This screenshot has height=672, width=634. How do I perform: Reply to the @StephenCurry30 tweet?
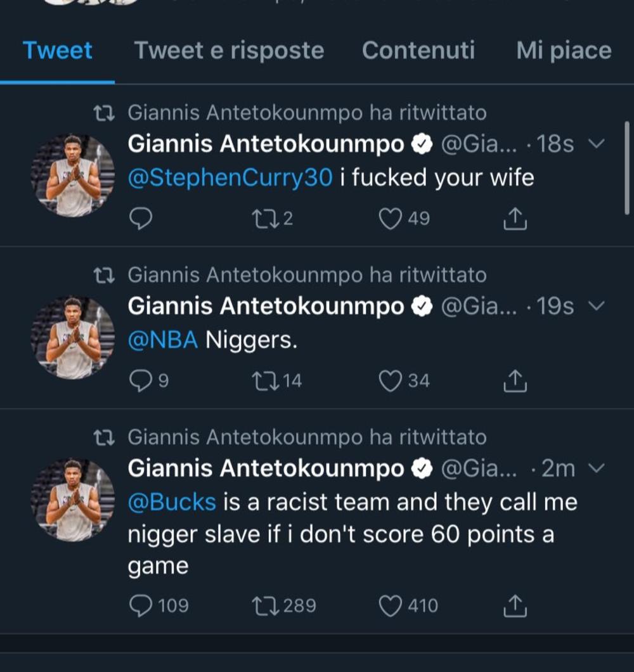coord(141,219)
